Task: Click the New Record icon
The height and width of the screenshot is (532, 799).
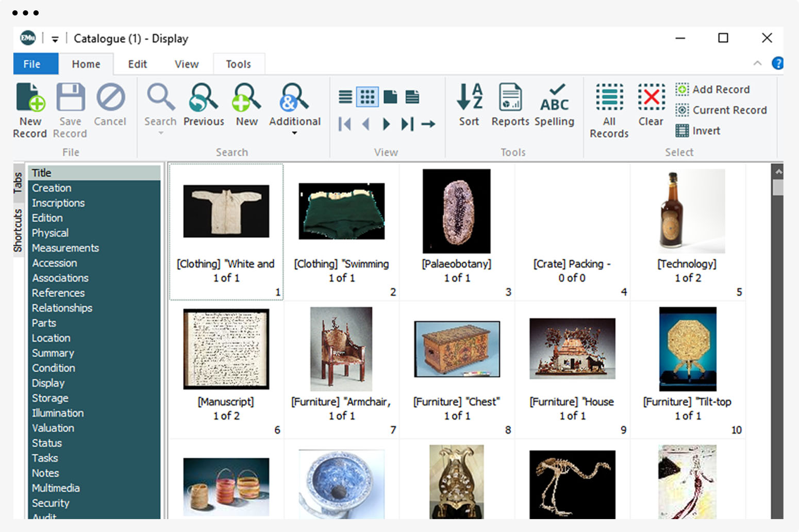Action: (30, 98)
